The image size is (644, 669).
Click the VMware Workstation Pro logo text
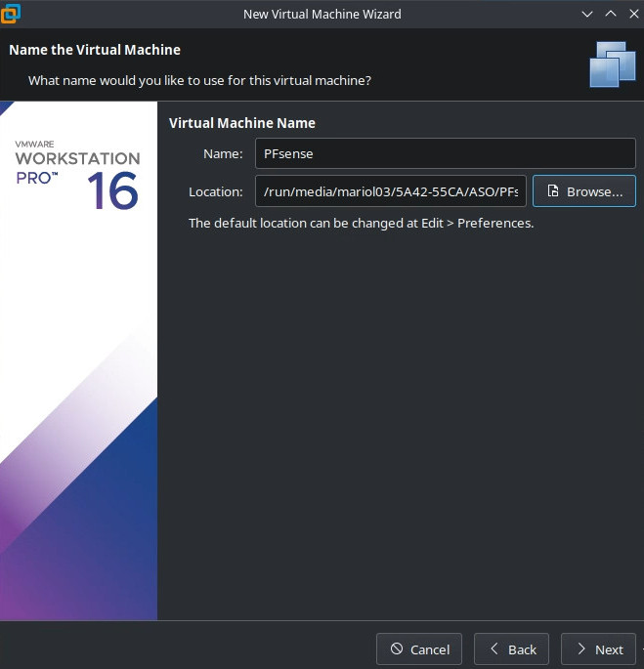click(77, 158)
